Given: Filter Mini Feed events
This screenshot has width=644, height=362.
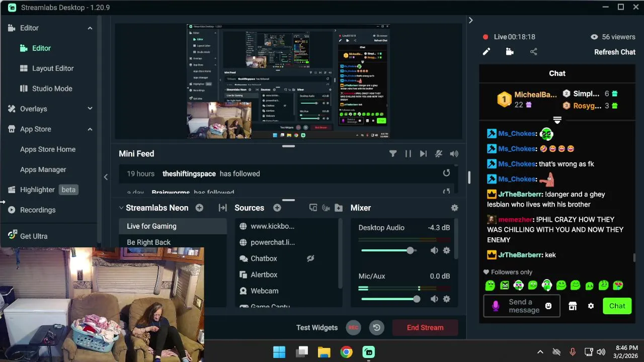Looking at the screenshot, I should click(393, 154).
